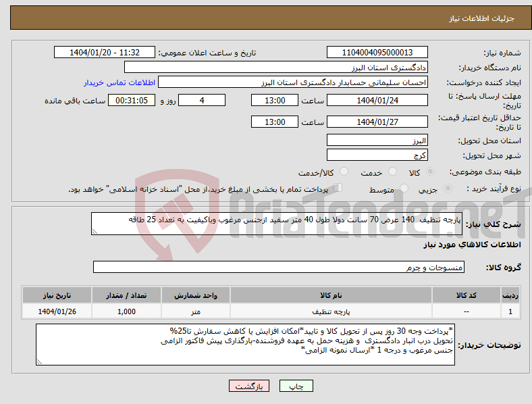Click the واحد شمارش column header

[x=195, y=295]
